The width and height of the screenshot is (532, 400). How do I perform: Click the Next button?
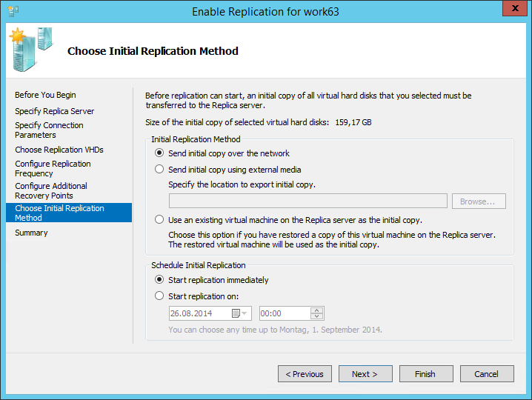click(365, 374)
